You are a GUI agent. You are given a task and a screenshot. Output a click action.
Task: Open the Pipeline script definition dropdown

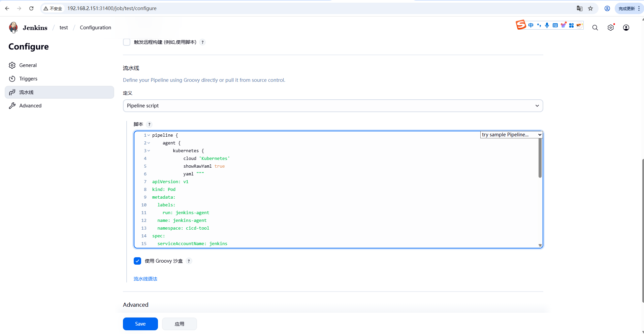pos(333,106)
